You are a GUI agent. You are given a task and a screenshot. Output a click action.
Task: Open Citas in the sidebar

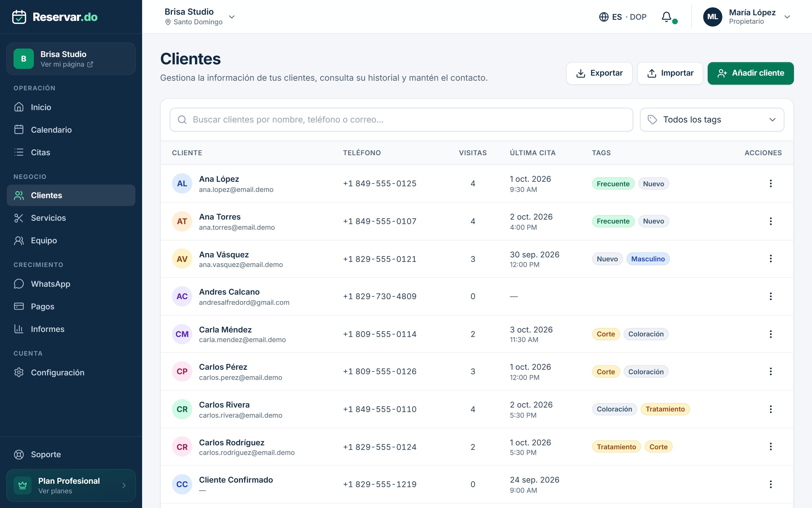(x=71, y=152)
